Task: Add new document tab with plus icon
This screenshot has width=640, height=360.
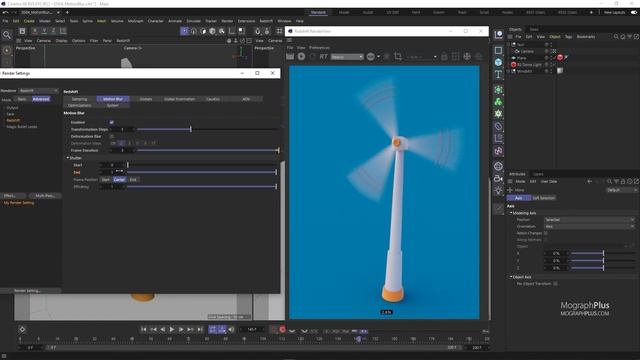Action: 67,12
